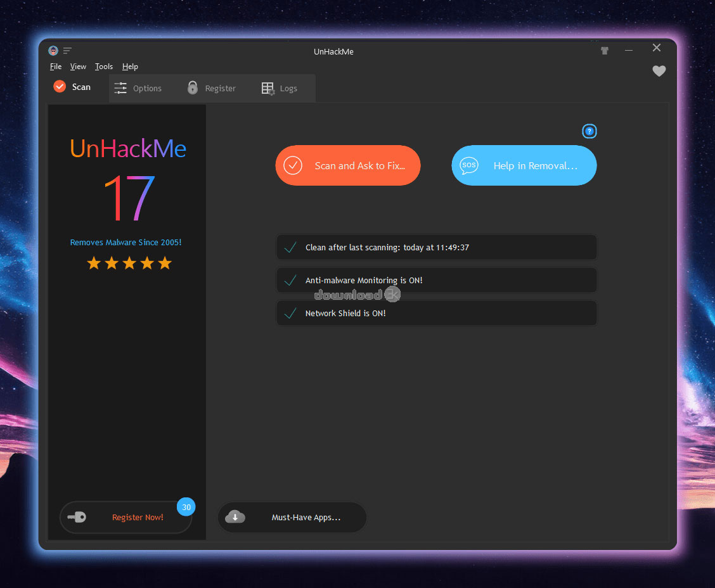
Task: Click the lines menu icon beside the app icon
Action: click(67, 51)
